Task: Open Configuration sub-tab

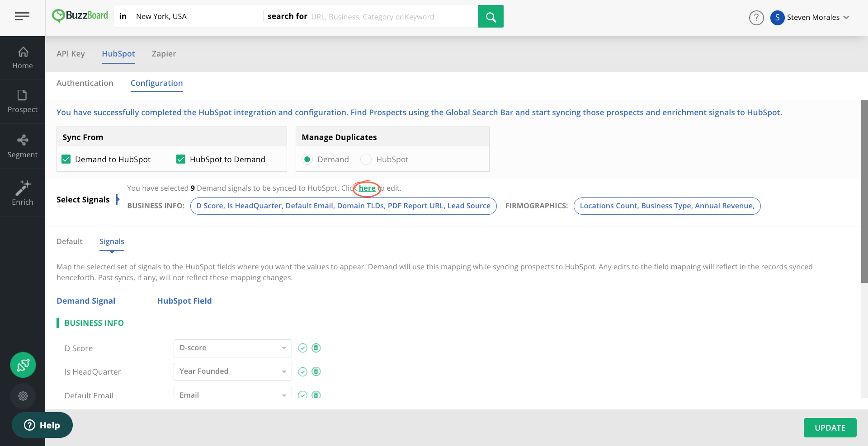Action: (157, 83)
